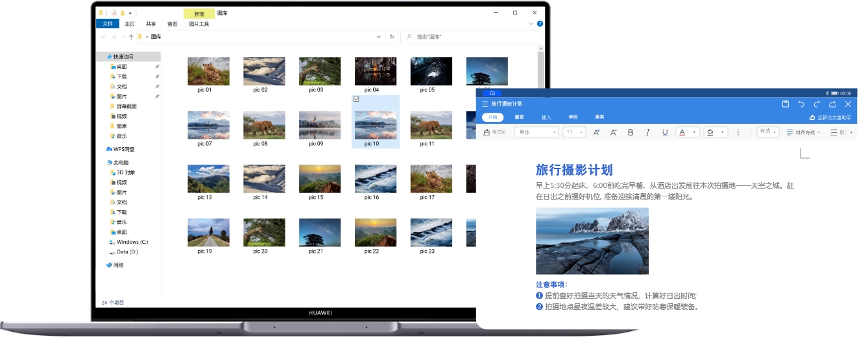Toggle underline formatting in the editor
The height and width of the screenshot is (337, 868).
coord(665,132)
